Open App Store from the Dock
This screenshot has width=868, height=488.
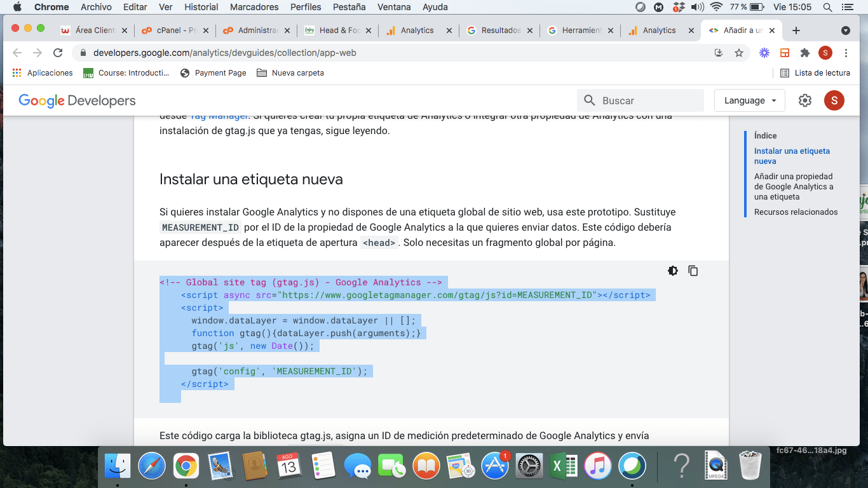point(495,466)
